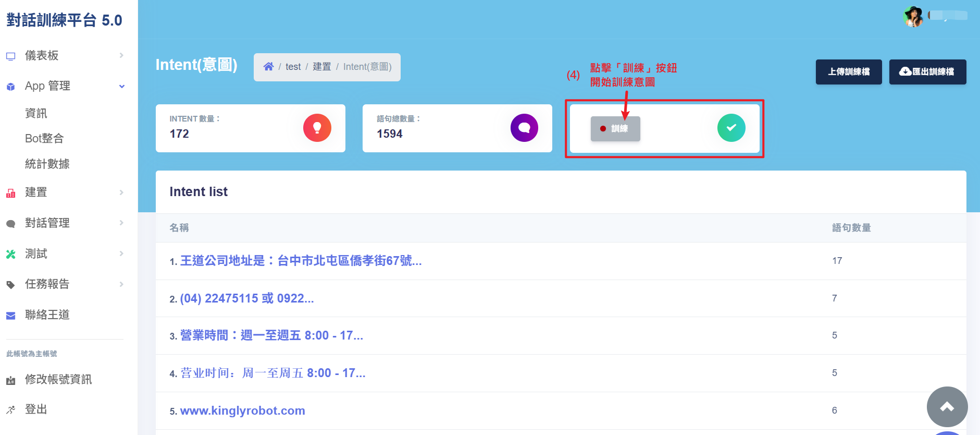The image size is (980, 435).
Task: Click the home icon in breadcrumb
Action: (268, 67)
